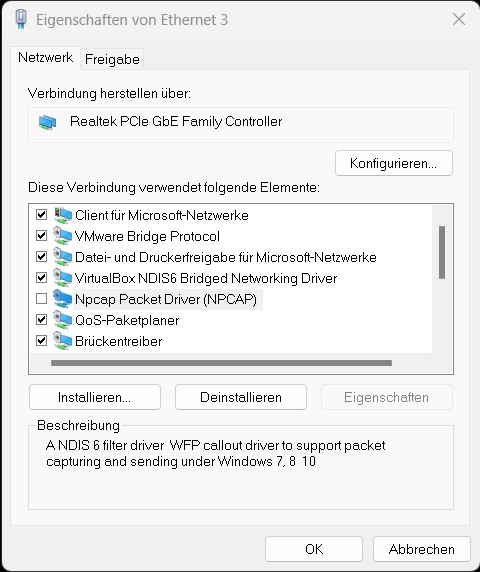Image resolution: width=480 pixels, height=572 pixels.
Task: Disable the QoS-Paketplaner checkbox
Action: tap(42, 320)
